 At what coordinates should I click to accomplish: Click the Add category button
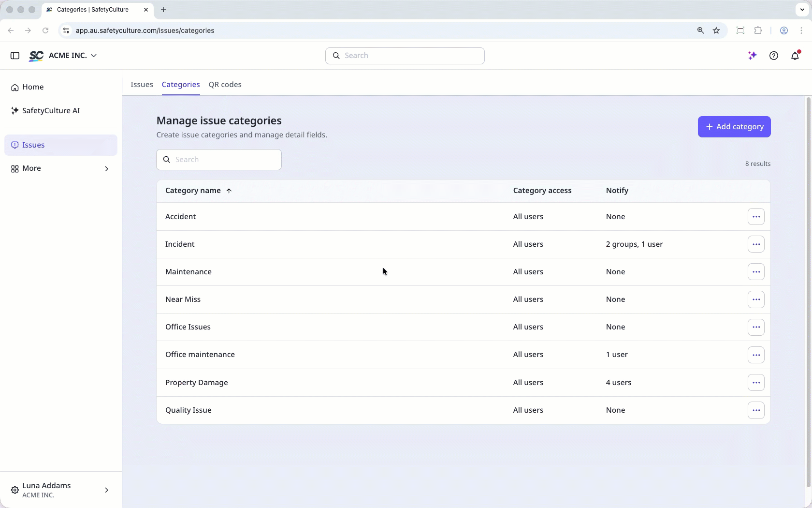pos(734,127)
